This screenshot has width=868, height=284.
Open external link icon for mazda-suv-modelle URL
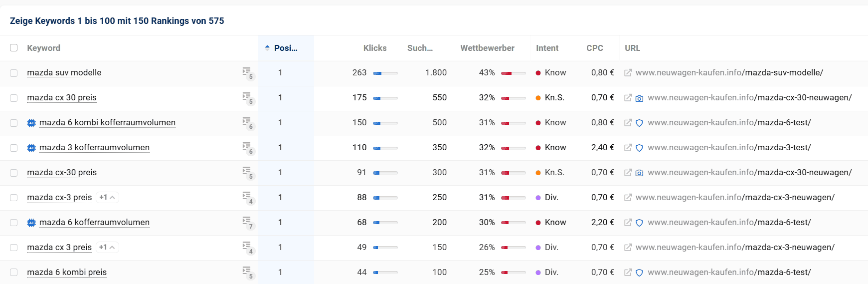tap(628, 73)
